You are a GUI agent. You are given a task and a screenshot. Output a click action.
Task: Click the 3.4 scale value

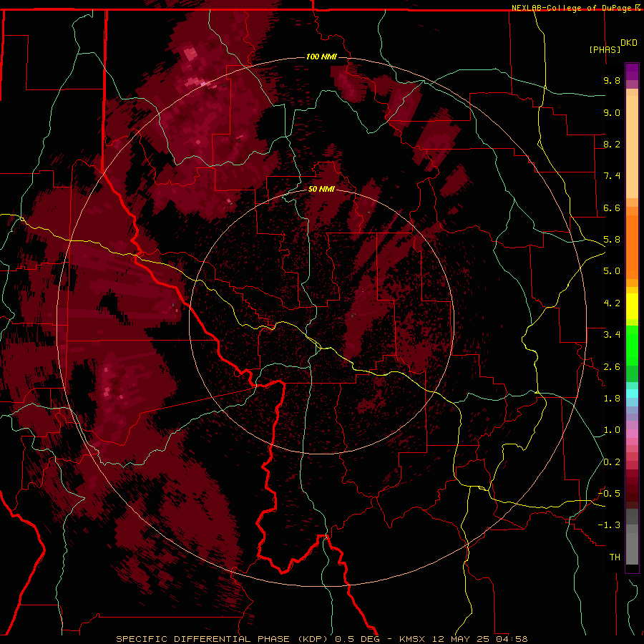612,335
